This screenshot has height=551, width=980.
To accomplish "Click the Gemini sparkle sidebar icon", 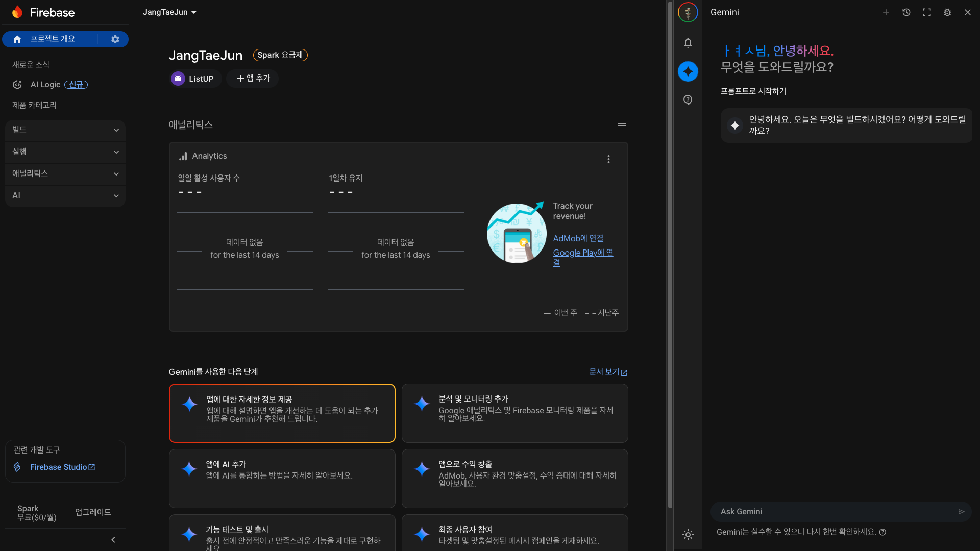I will coord(688,71).
